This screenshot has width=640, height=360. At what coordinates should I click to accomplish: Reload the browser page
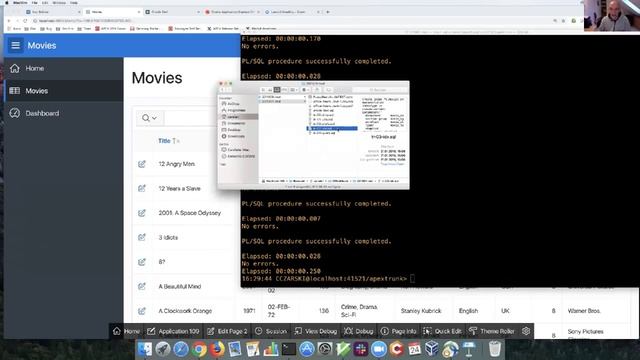tap(25, 20)
